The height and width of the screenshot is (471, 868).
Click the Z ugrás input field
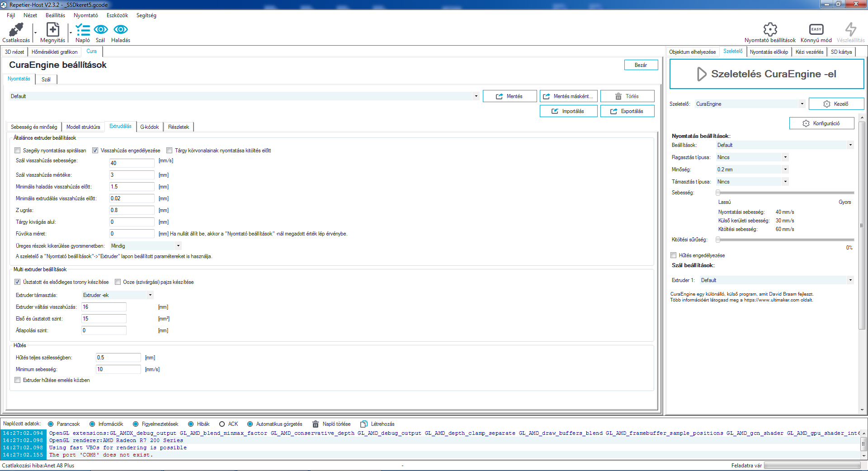tap(132, 210)
